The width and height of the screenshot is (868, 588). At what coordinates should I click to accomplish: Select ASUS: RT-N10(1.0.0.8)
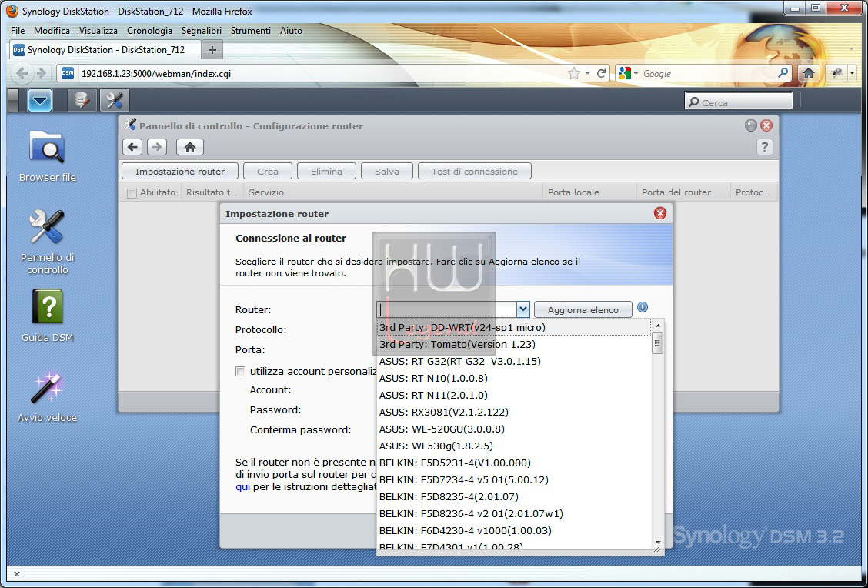click(514, 378)
